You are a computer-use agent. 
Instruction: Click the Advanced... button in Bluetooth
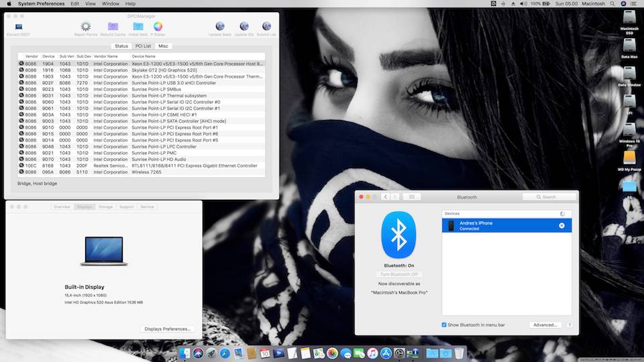(545, 325)
